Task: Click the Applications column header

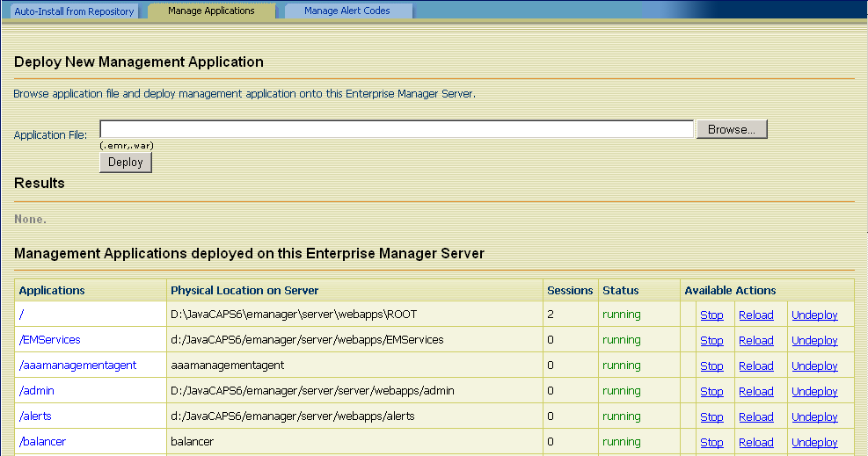Action: pos(52,290)
